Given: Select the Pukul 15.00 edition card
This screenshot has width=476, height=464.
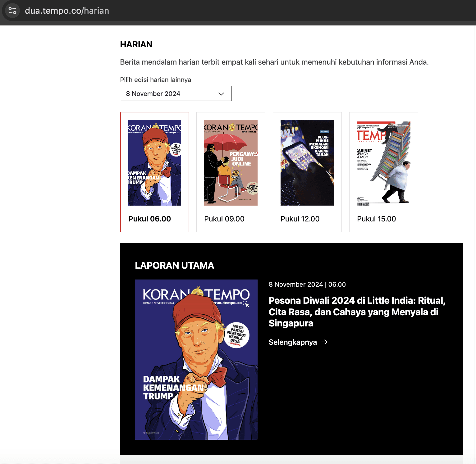Looking at the screenshot, I should [x=384, y=172].
